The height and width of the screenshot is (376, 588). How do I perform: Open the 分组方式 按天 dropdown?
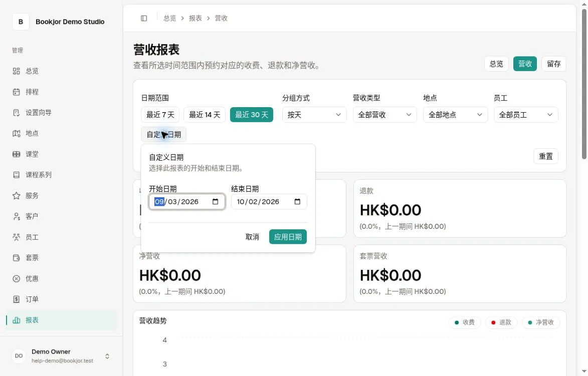(x=314, y=115)
